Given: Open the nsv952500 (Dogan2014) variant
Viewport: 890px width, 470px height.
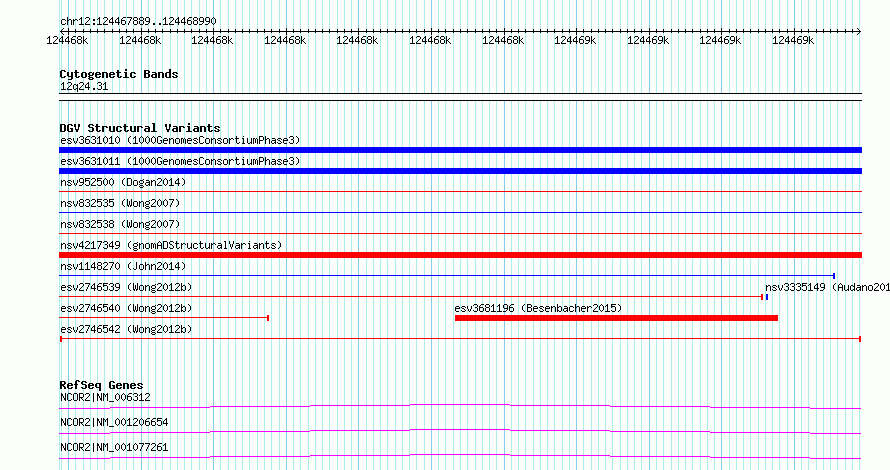Looking at the screenshot, I should tap(123, 182).
